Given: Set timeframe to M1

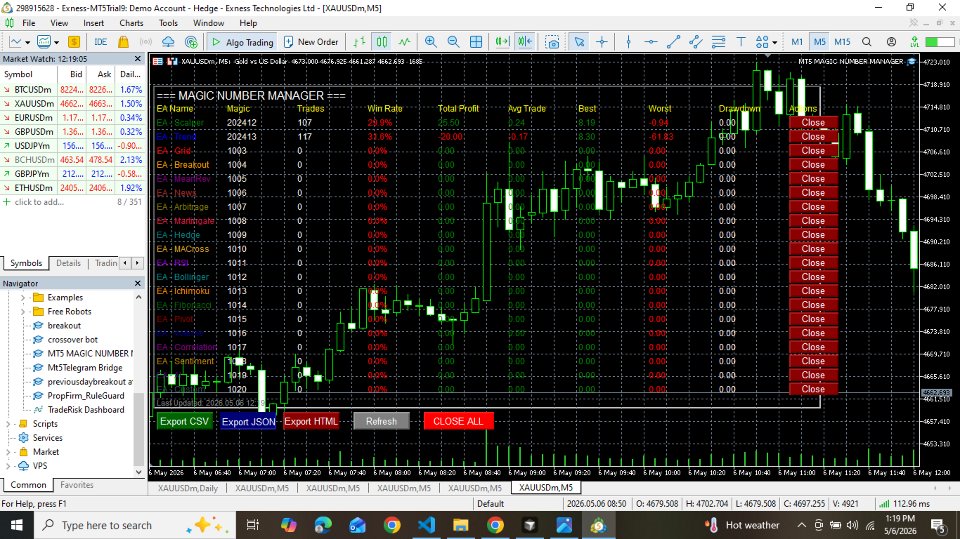Looking at the screenshot, I should tap(797, 42).
